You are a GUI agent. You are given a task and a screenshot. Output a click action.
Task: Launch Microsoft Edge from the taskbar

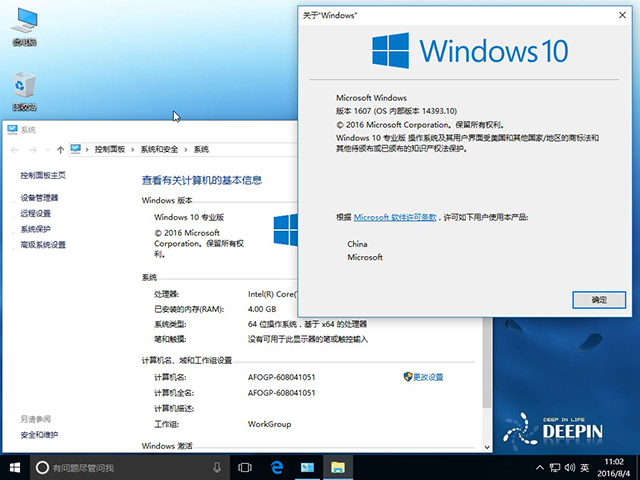(x=276, y=467)
